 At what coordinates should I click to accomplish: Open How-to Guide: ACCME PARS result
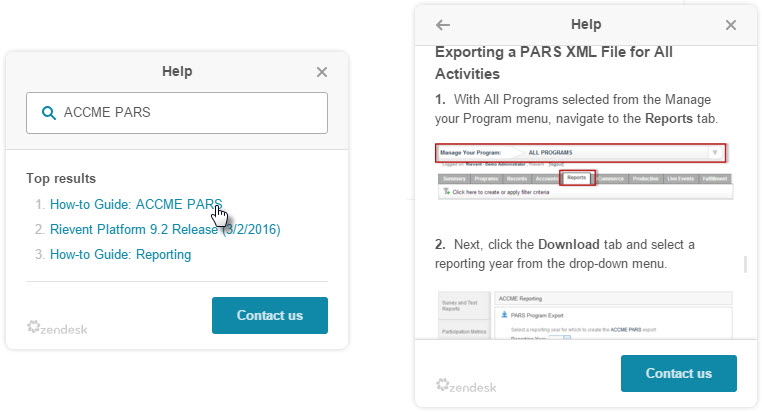tap(136, 204)
